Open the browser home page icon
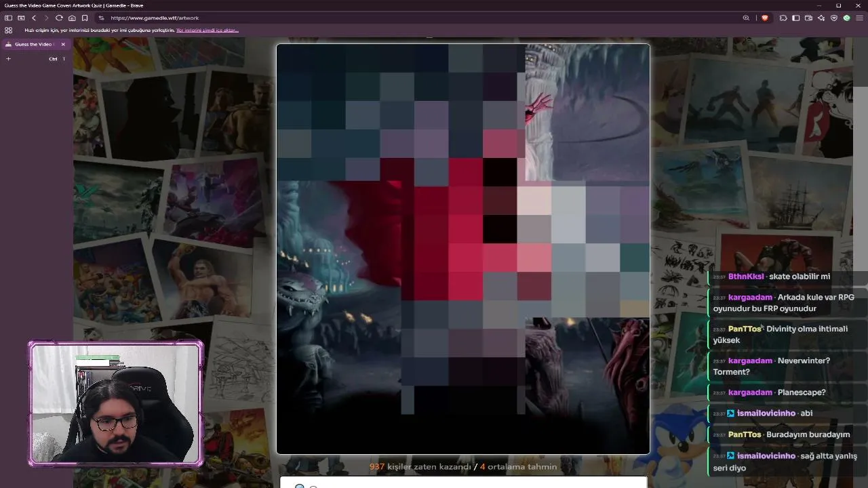 pos(72,18)
